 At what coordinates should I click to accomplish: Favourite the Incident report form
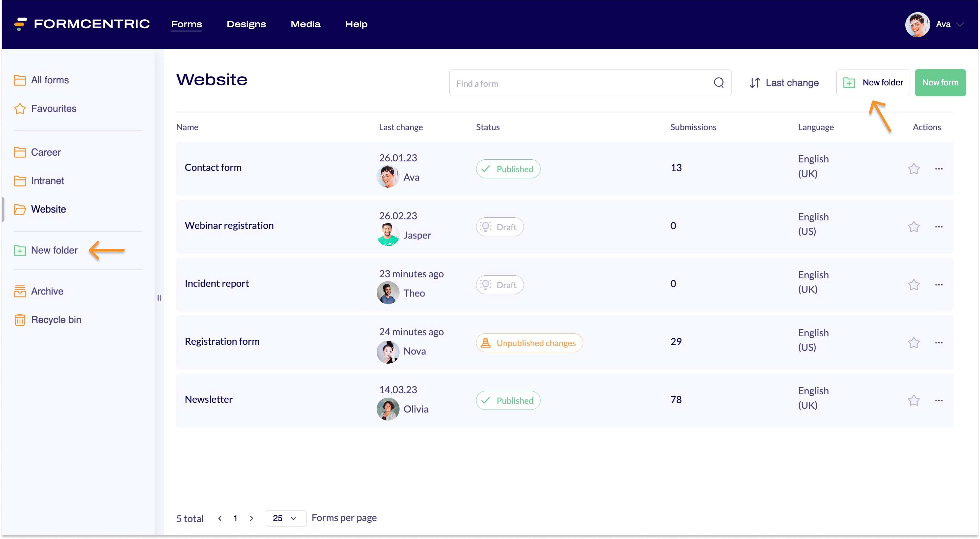(x=914, y=284)
